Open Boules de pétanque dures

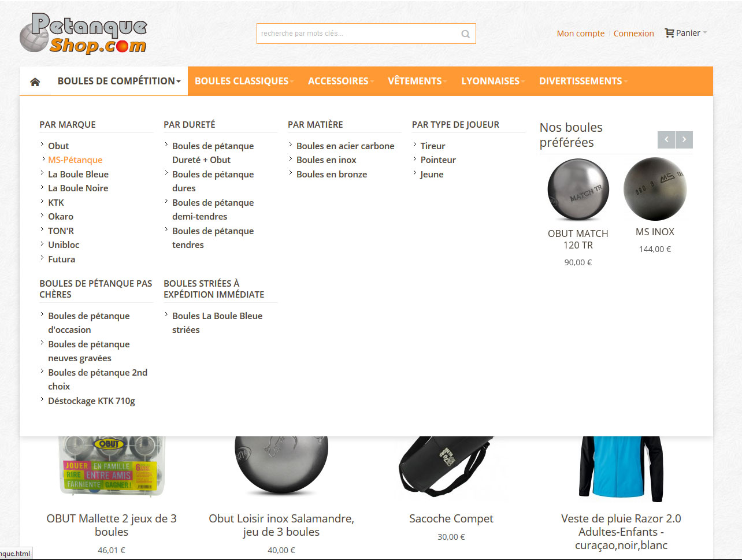click(x=213, y=181)
